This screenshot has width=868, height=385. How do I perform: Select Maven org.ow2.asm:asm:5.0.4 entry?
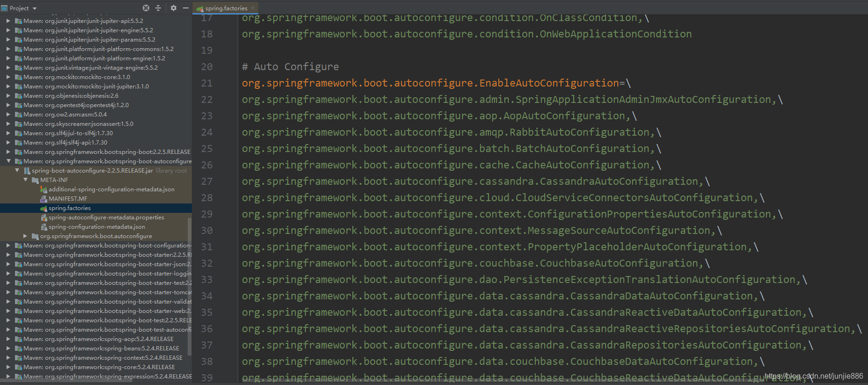(65, 115)
